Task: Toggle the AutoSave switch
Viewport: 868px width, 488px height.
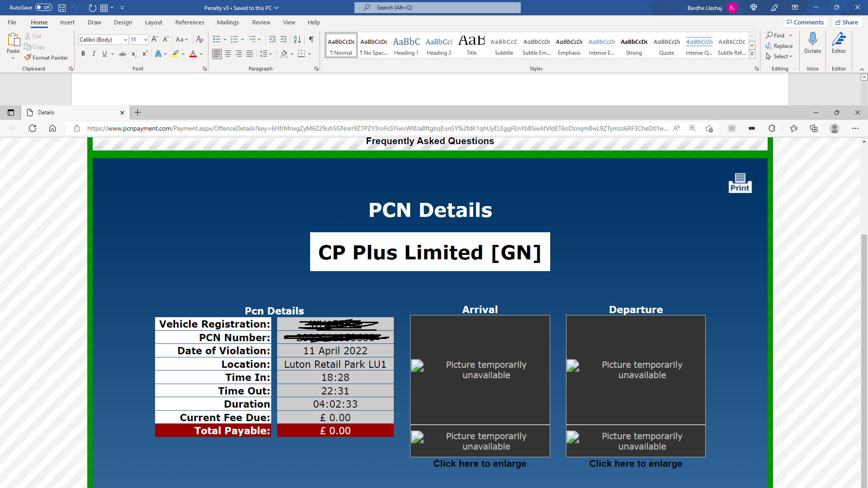Action: coord(43,8)
